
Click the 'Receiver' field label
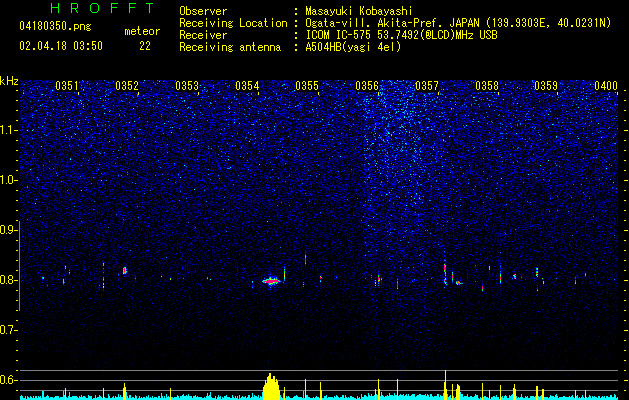click(203, 35)
